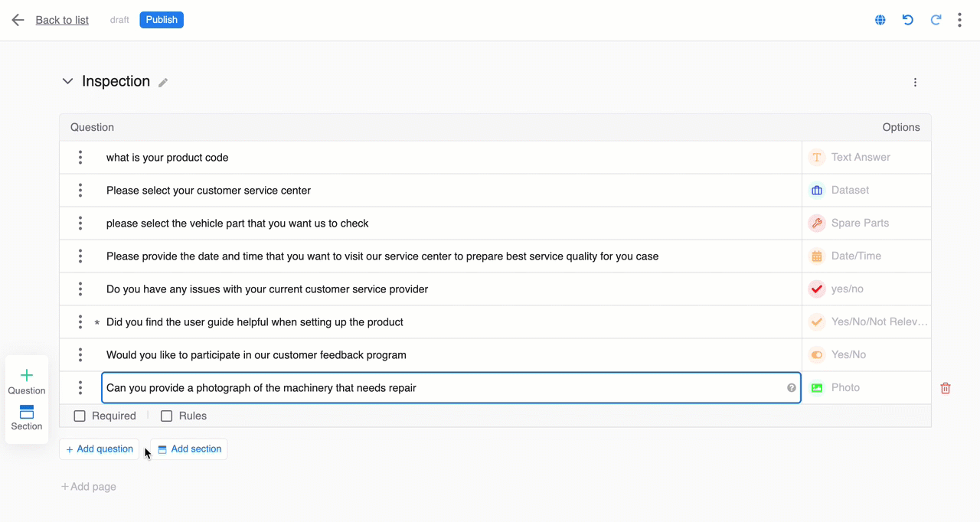Enable the Rules checkbox
The height and width of the screenshot is (522, 980).
pos(166,416)
